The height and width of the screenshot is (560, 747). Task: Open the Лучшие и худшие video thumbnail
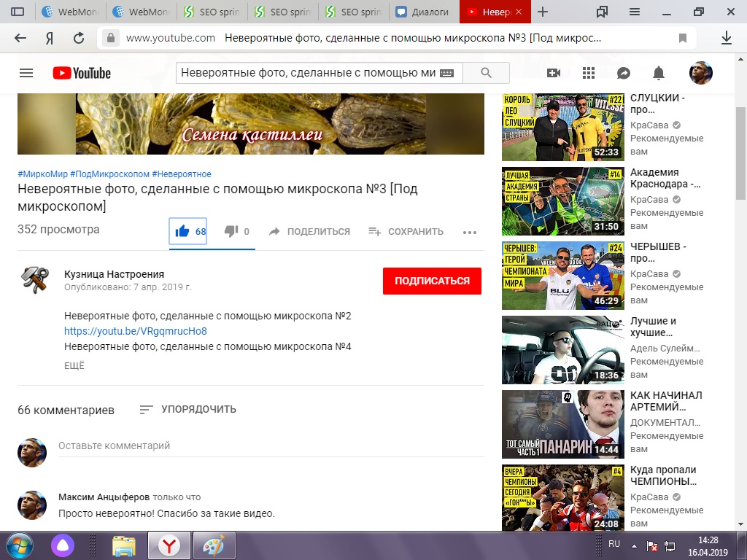(x=563, y=349)
